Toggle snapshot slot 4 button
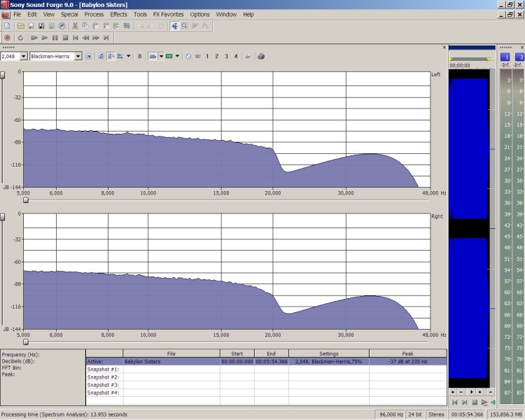The image size is (525, 420). click(236, 56)
